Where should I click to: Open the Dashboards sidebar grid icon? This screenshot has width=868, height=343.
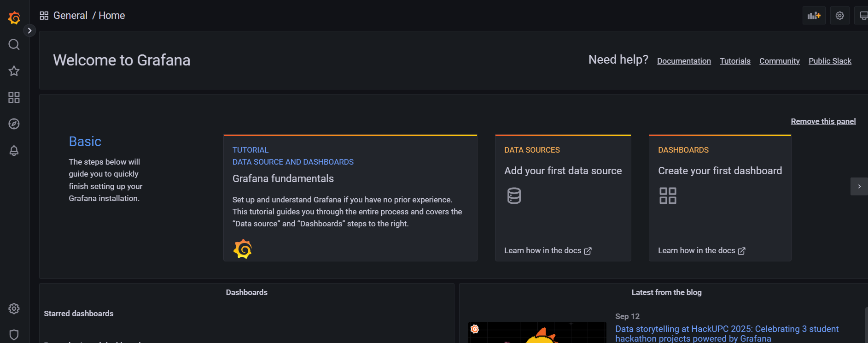[14, 97]
